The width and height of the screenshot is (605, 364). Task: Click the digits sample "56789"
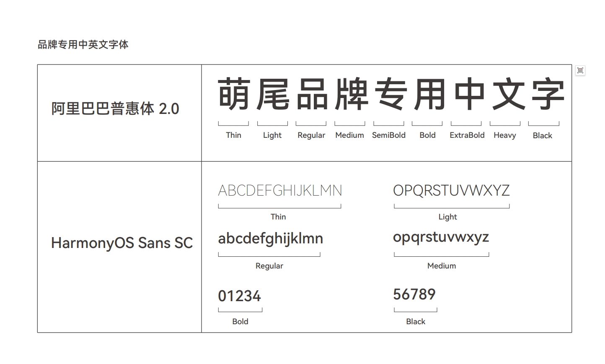tap(414, 294)
